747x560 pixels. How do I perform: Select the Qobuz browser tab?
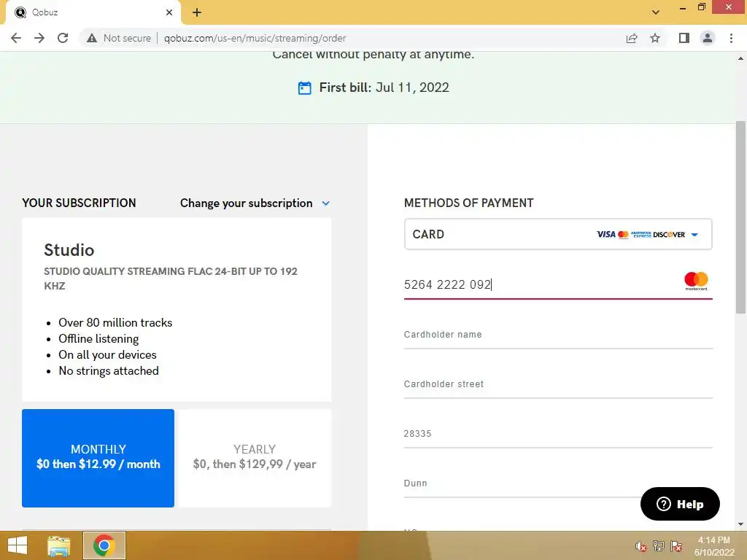point(93,12)
